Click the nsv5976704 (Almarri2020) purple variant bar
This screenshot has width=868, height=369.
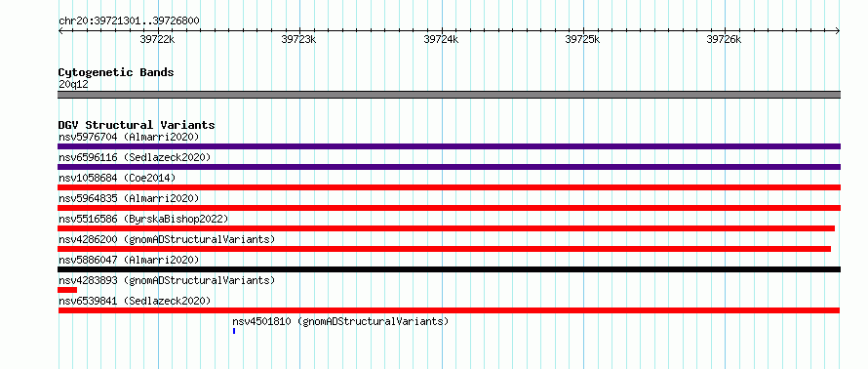click(x=449, y=146)
